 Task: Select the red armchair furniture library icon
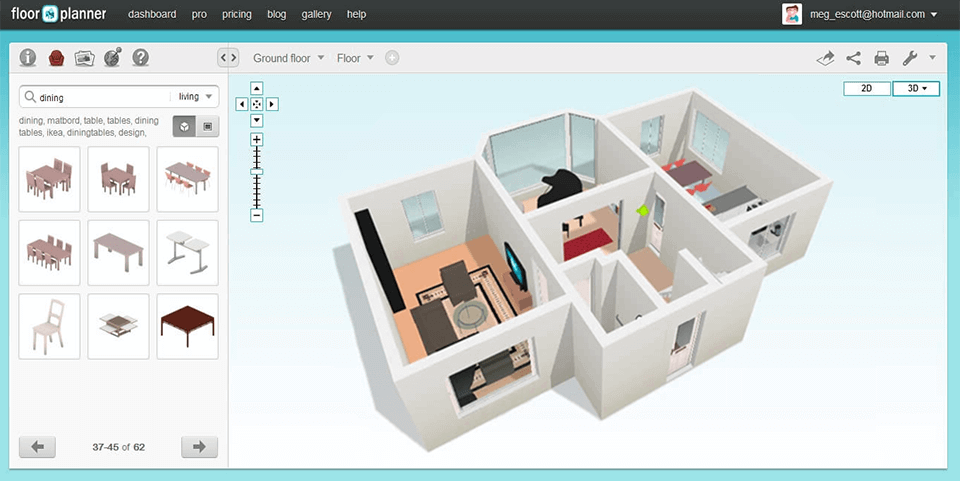point(56,58)
